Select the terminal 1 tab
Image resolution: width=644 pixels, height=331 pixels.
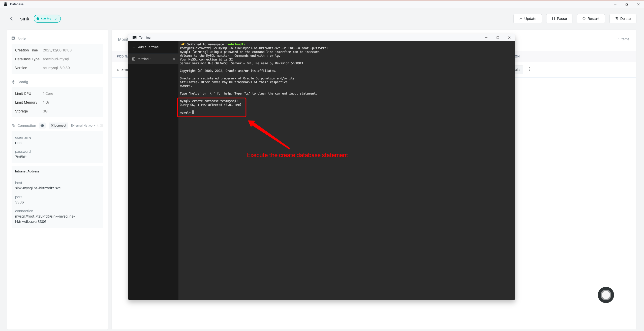coord(145,59)
